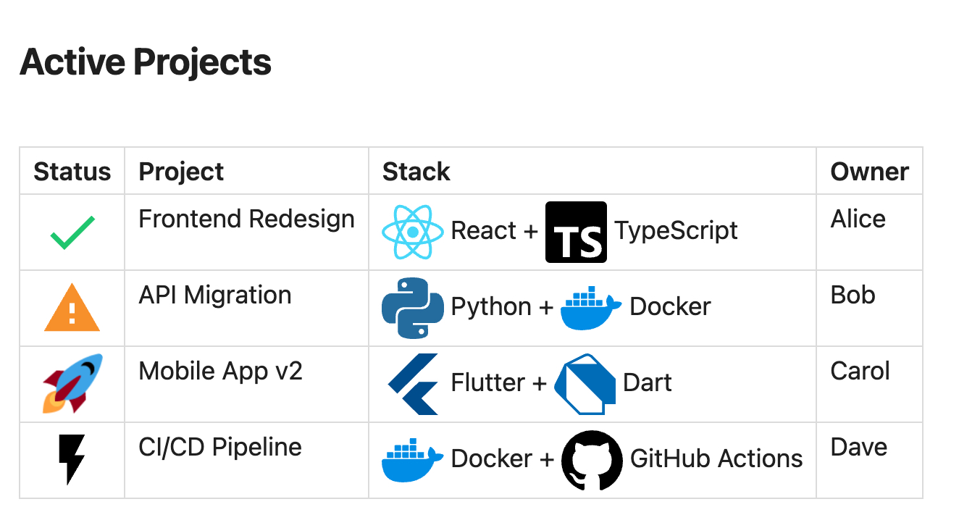This screenshot has width=980, height=528.
Task: Click the Docker whale in CI/CD Pipeline row
Action: (x=413, y=460)
